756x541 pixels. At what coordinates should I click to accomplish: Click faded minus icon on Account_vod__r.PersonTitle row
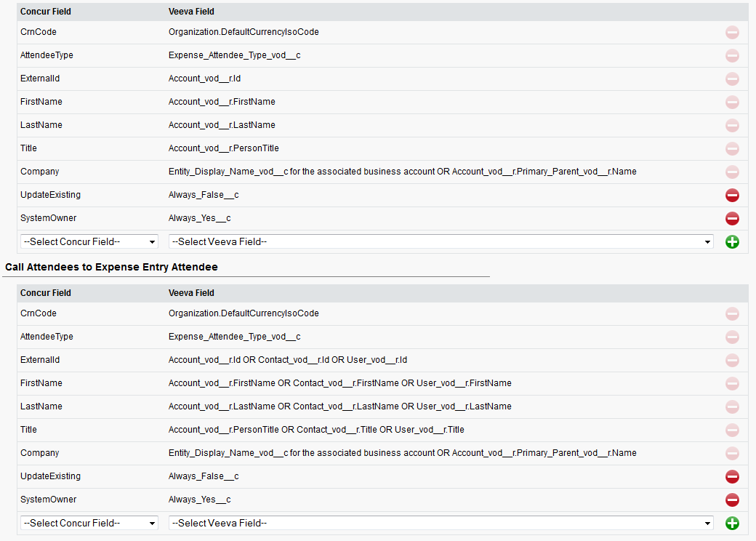point(732,148)
